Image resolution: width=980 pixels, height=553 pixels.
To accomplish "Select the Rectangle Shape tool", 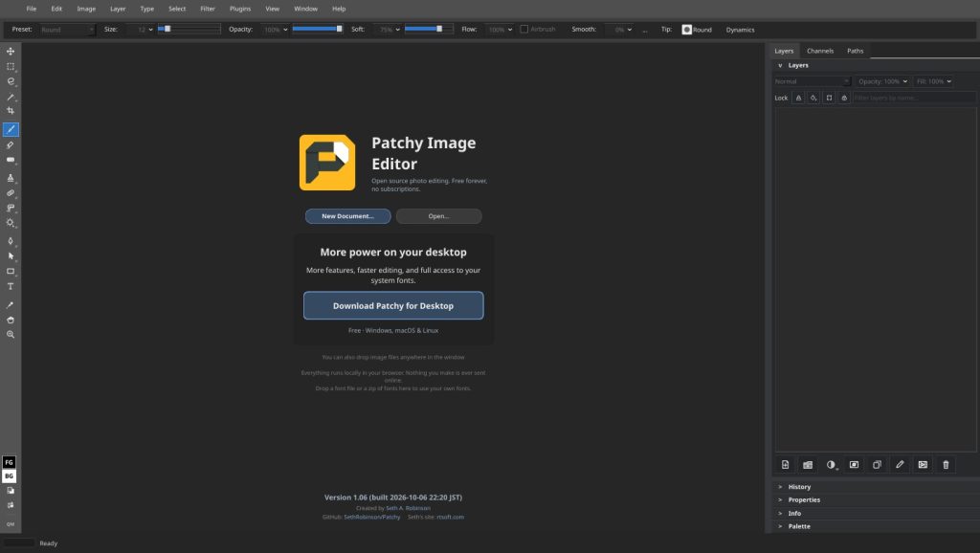I will tap(11, 271).
